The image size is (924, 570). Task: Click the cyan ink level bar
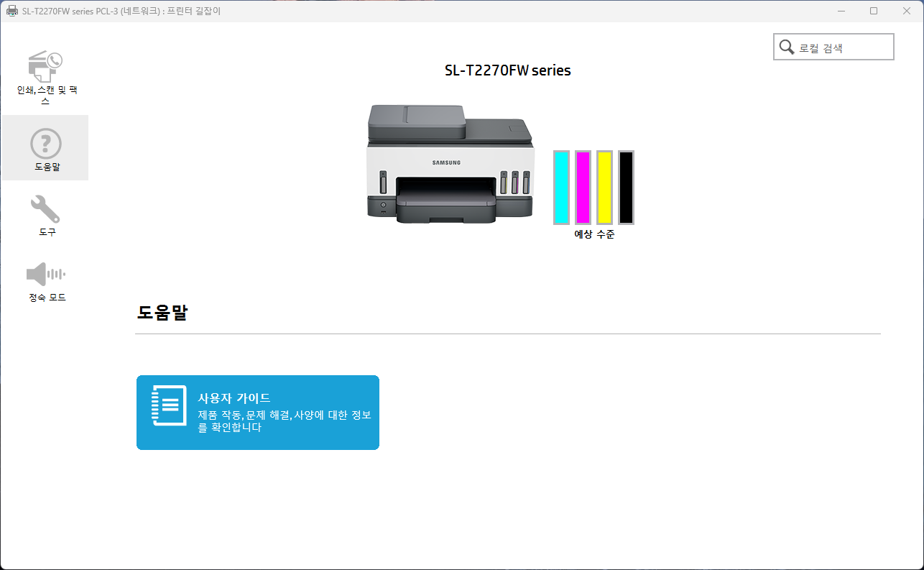(561, 188)
